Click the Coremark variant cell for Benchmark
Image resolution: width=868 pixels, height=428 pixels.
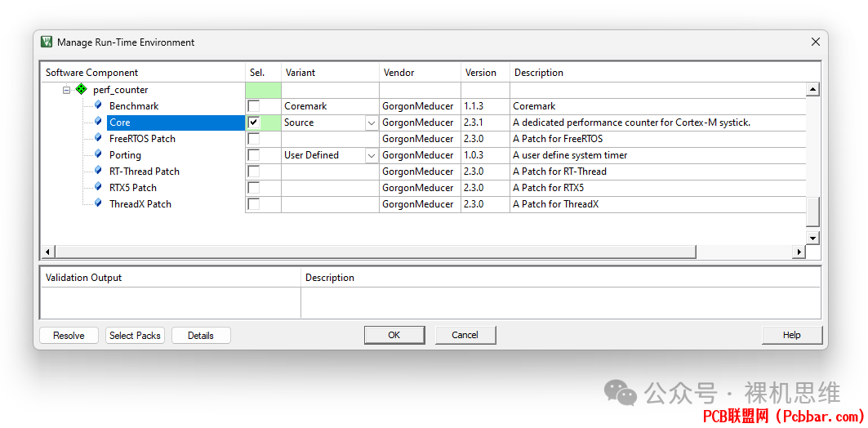(x=330, y=105)
